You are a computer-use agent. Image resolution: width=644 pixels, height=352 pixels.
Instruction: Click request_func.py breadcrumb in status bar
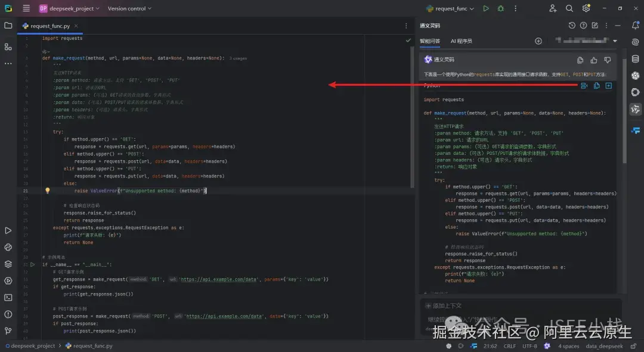click(89, 346)
